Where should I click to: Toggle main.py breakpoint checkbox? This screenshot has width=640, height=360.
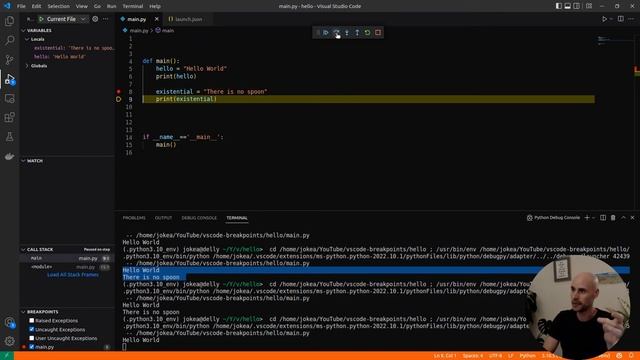(x=31, y=347)
